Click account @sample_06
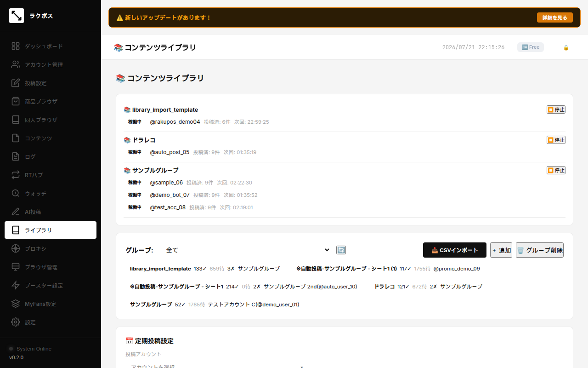The height and width of the screenshot is (368, 588). pos(166,183)
